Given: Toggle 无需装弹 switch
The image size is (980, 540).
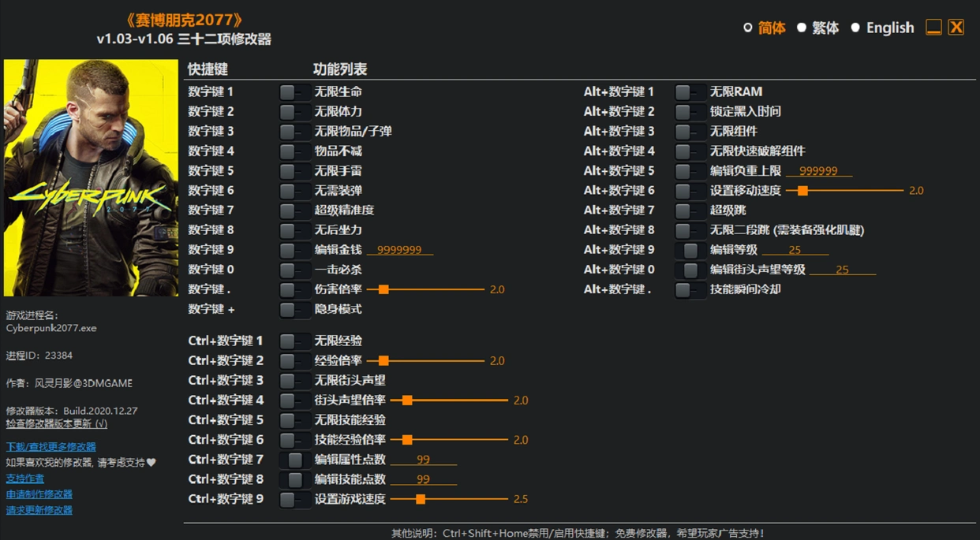Looking at the screenshot, I should coord(294,191).
